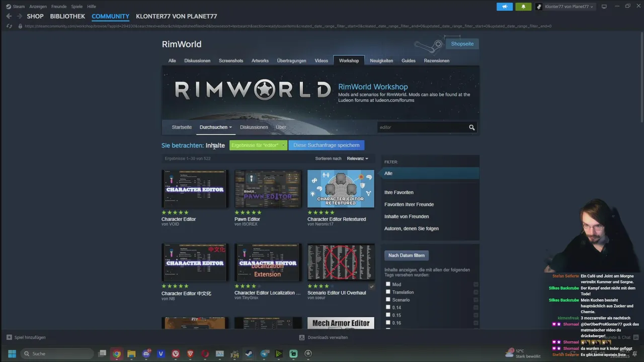Check the Translation tag checkbox
This screenshot has height=362, width=644.
point(388,292)
